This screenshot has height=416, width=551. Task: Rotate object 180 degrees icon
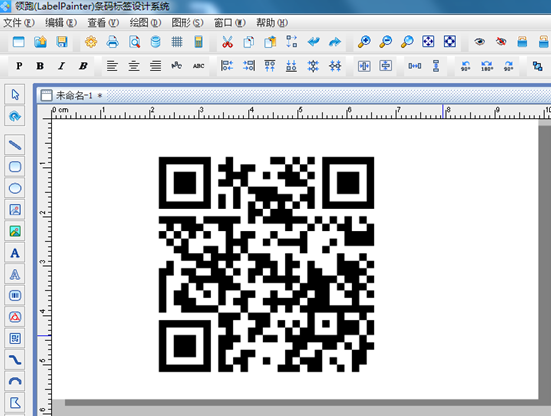point(487,66)
